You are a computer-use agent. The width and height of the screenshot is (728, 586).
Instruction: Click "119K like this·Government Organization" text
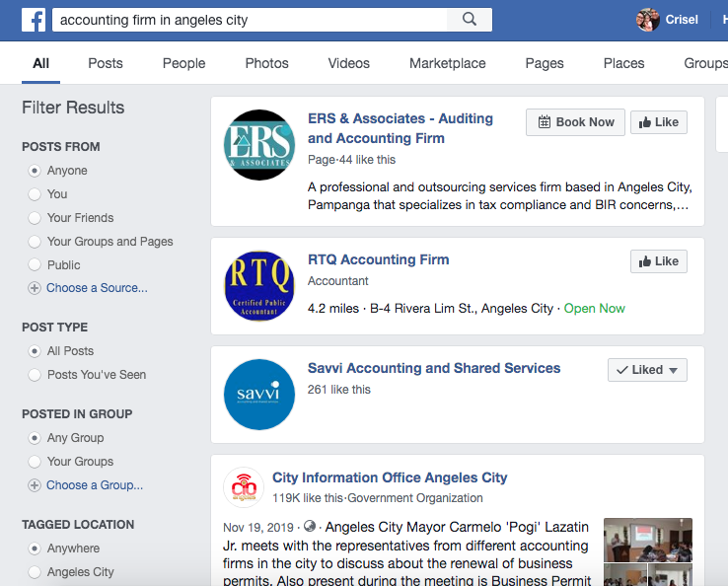pyautogui.click(x=378, y=498)
